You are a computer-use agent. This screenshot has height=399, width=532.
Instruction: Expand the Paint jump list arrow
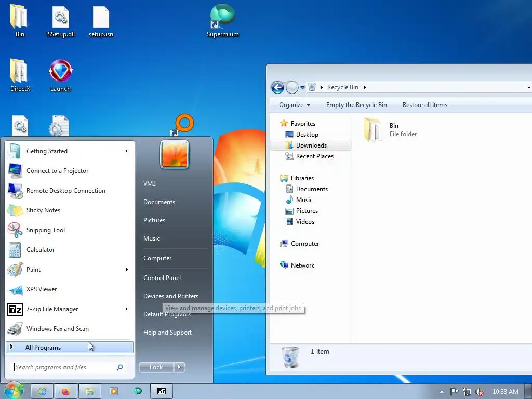[x=127, y=270]
